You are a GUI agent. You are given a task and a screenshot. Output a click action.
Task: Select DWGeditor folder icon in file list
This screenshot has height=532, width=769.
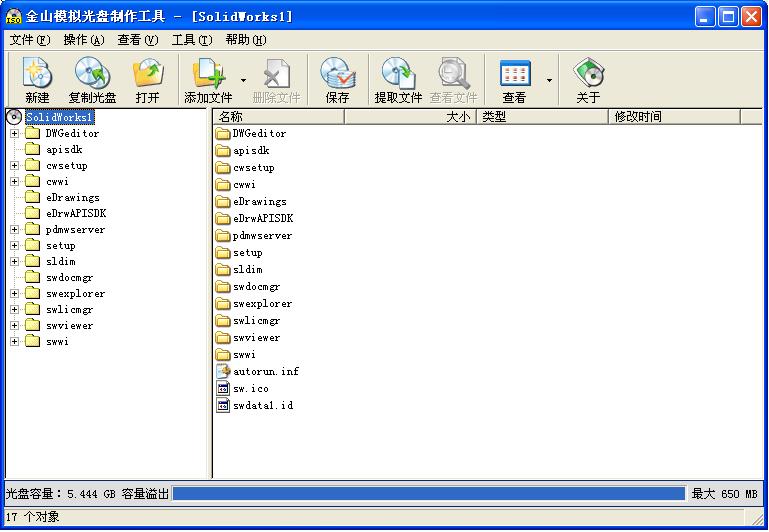pos(223,133)
